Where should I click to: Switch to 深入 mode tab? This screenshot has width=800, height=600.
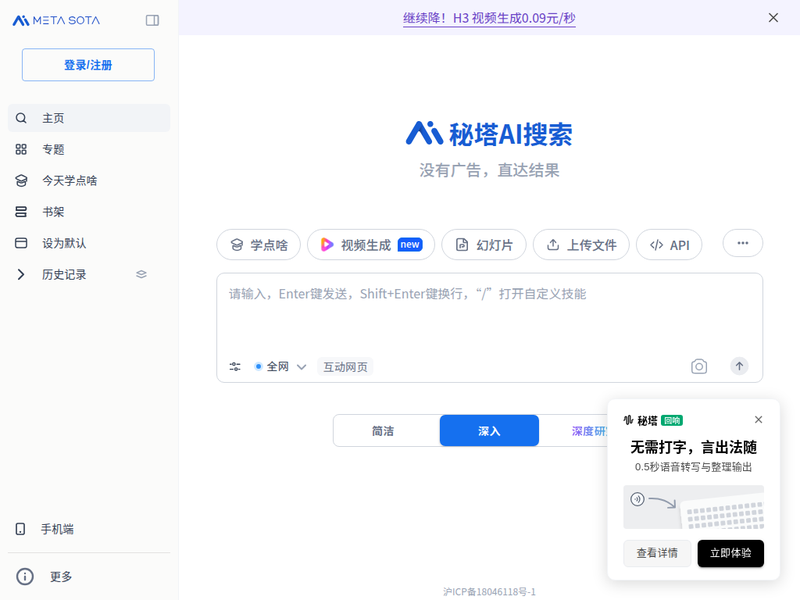489,431
